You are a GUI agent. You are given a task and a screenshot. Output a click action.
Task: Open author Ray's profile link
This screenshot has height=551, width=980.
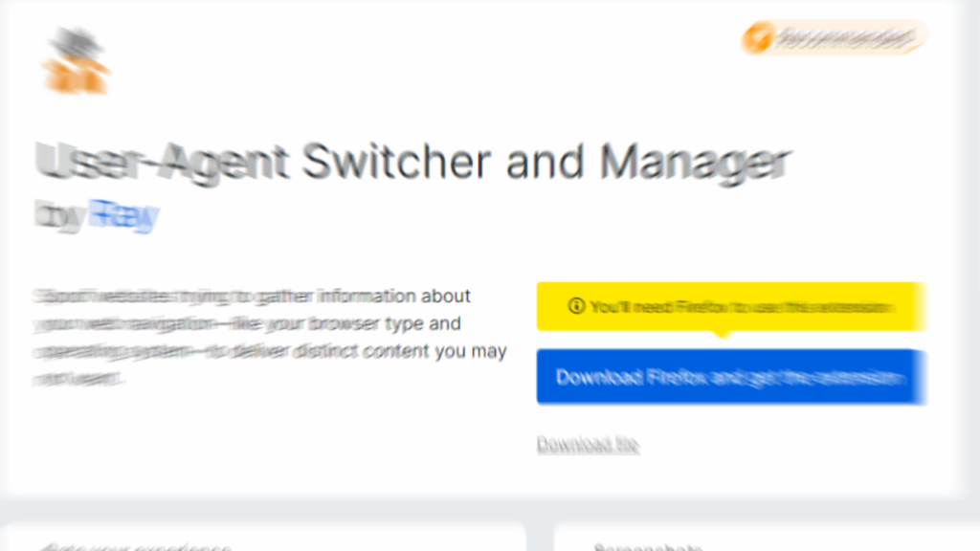pos(123,215)
